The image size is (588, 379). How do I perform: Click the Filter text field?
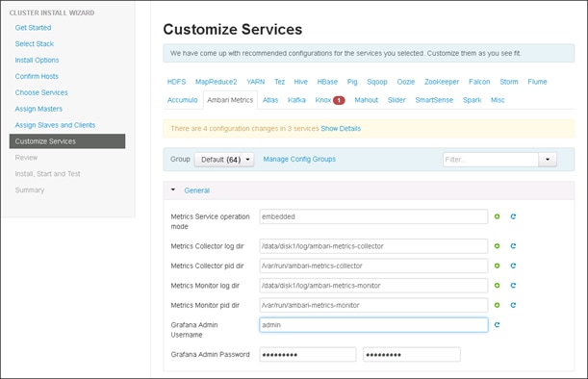click(491, 160)
